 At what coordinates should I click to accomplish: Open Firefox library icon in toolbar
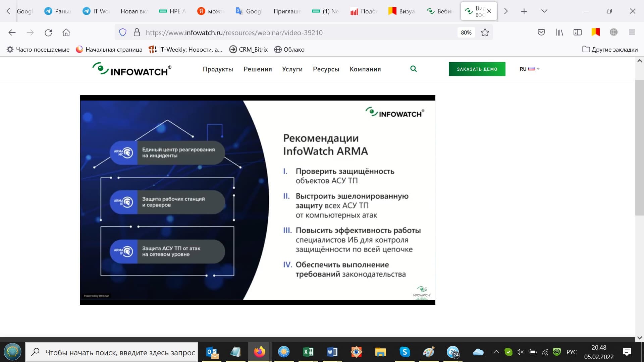(559, 33)
